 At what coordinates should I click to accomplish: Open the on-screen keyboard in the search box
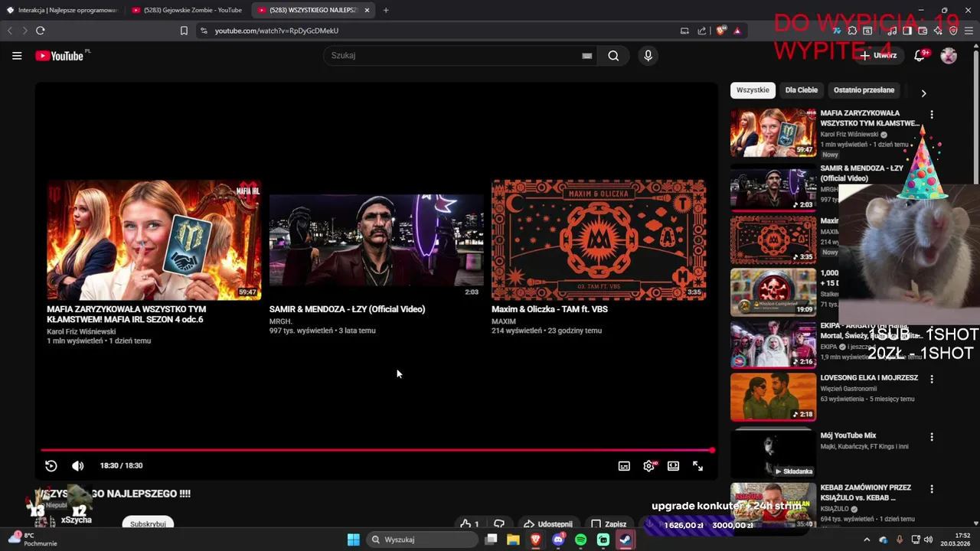(x=587, y=55)
